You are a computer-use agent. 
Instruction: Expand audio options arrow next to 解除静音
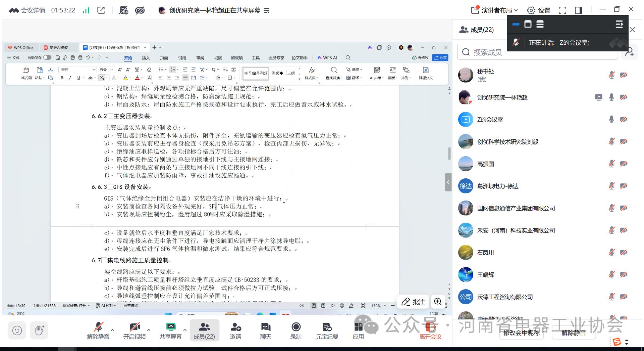[x=112, y=330]
